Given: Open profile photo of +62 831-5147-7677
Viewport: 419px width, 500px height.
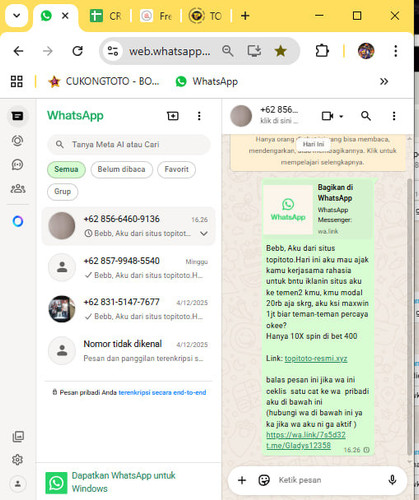Looking at the screenshot, I should point(62,309).
